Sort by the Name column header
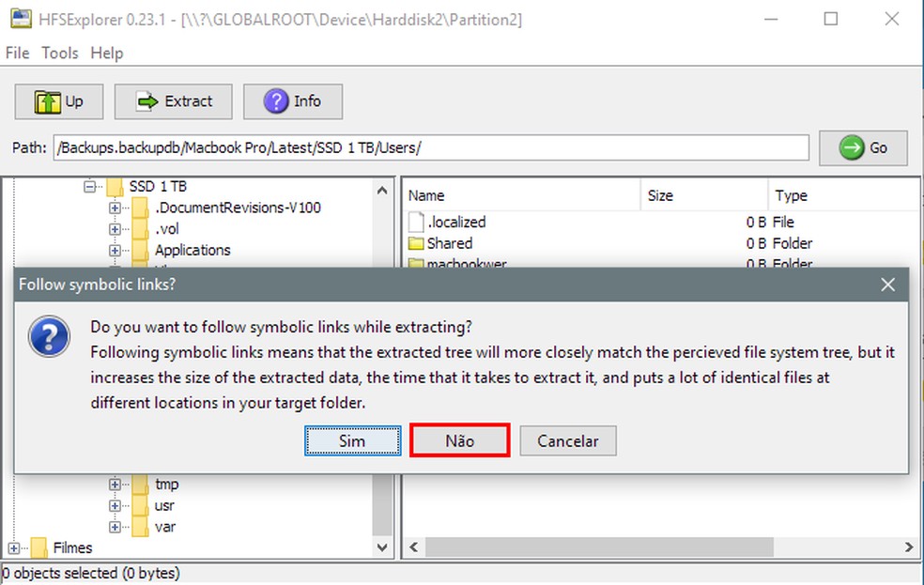Image resolution: width=924 pixels, height=585 pixels. pyautogui.click(x=521, y=195)
